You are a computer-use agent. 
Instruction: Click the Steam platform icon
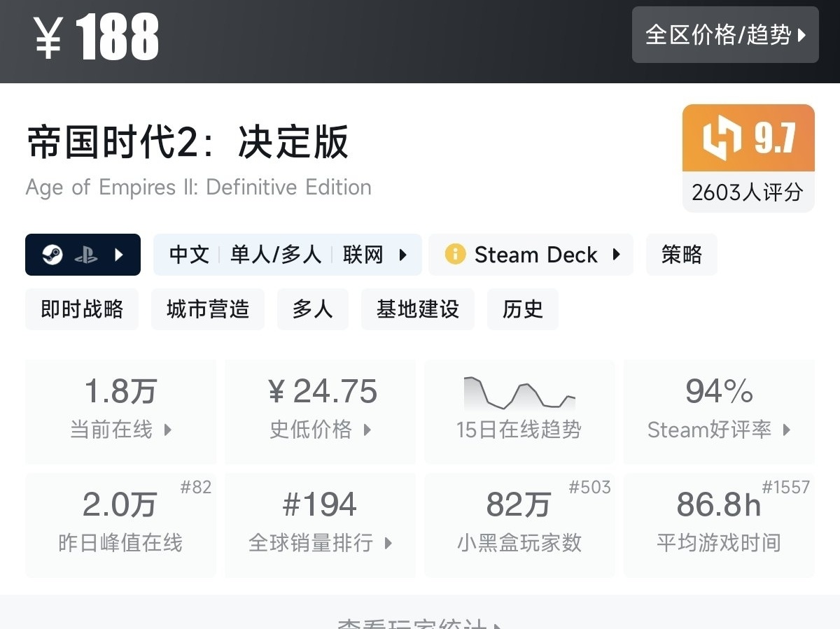(x=52, y=255)
